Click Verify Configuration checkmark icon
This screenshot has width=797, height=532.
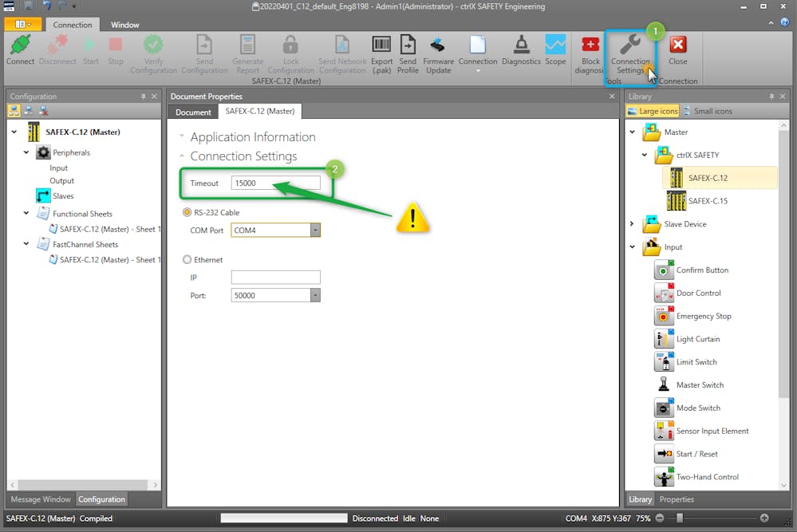[153, 45]
